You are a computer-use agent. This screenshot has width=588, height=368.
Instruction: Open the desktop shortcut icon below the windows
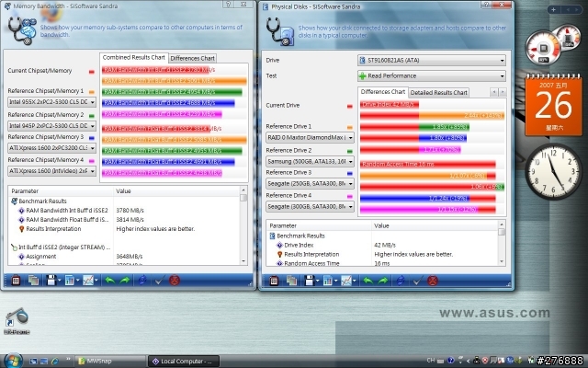coord(17,321)
